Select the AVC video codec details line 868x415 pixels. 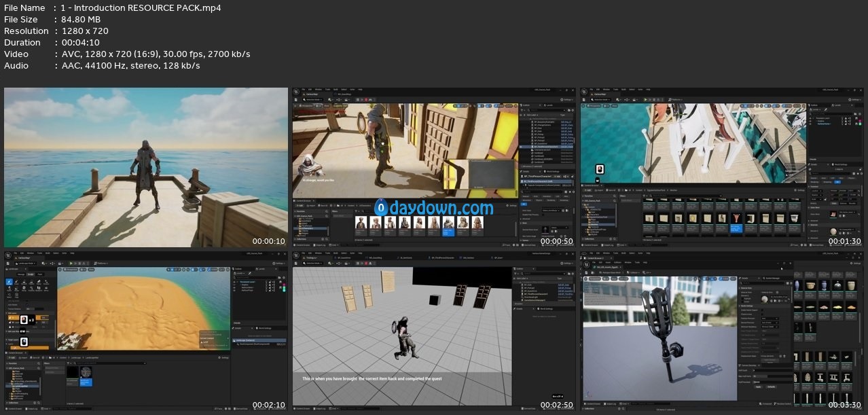(156, 54)
